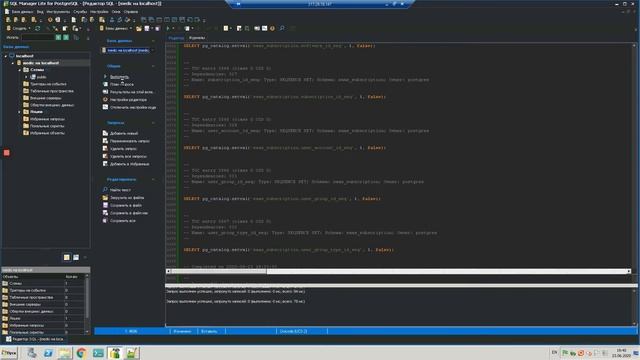The image size is (640, 360).
Task: Click Добавить в Избранное link
Action: click(x=129, y=164)
